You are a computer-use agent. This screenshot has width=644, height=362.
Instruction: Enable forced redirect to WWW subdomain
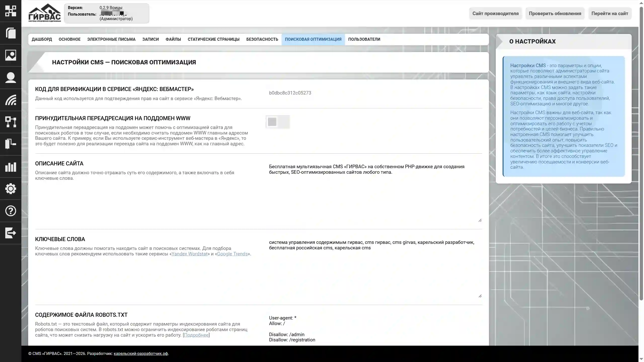278,122
